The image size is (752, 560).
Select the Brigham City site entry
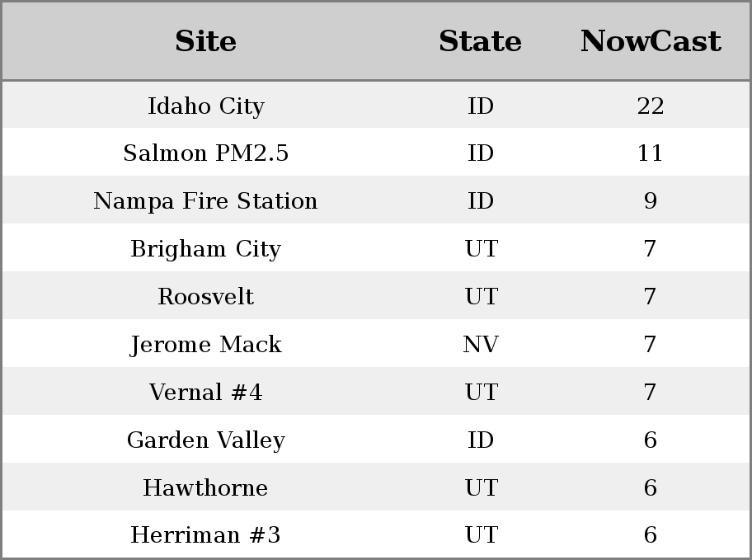tap(206, 248)
